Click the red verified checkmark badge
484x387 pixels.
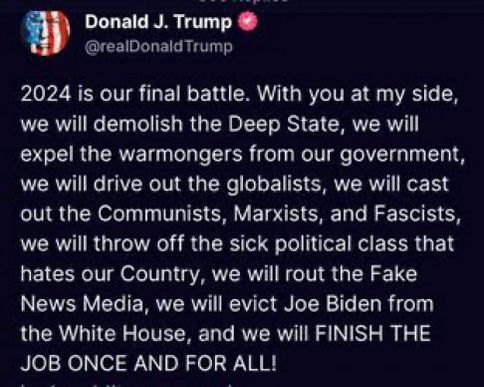tap(247, 22)
